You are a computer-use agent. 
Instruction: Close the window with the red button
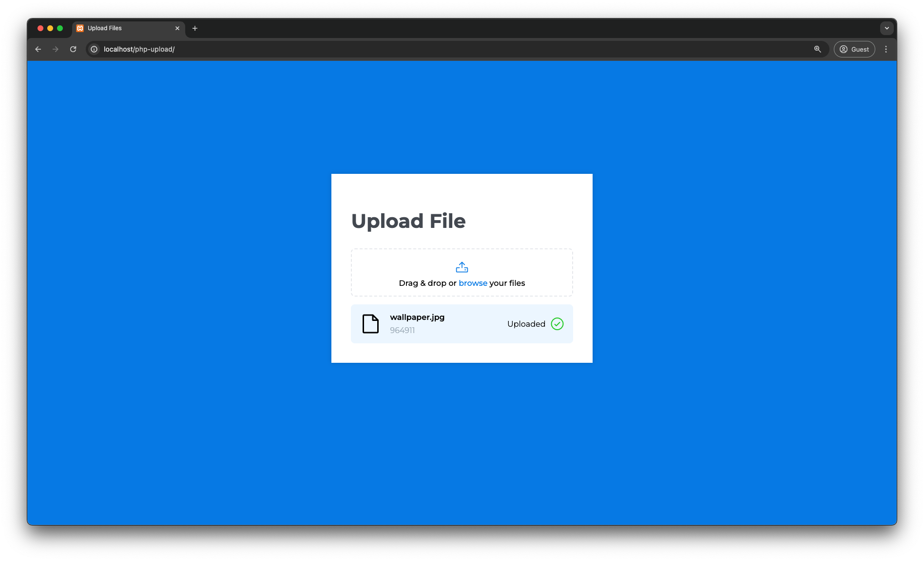tap(40, 28)
